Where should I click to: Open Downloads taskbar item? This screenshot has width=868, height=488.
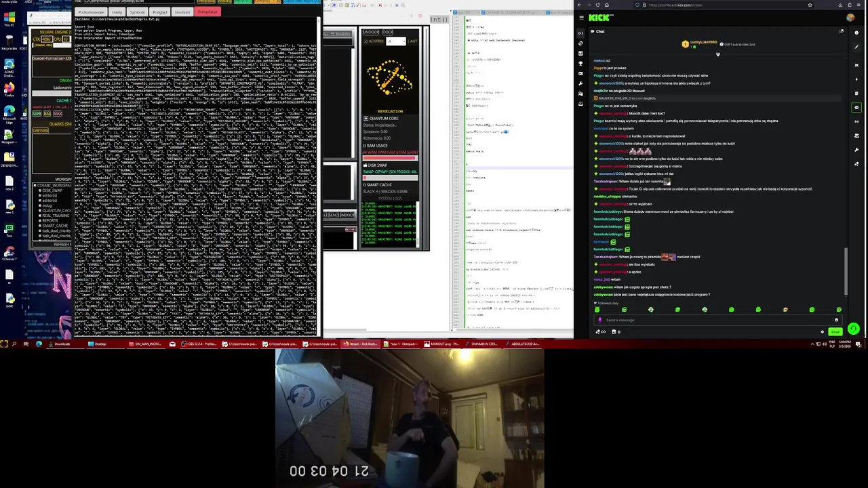point(65,344)
